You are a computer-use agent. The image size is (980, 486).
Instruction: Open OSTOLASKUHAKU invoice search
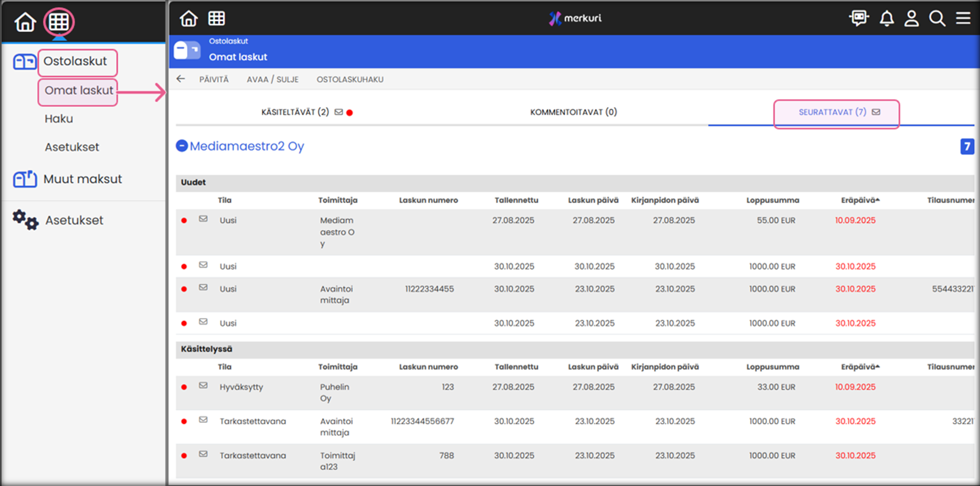coord(350,79)
